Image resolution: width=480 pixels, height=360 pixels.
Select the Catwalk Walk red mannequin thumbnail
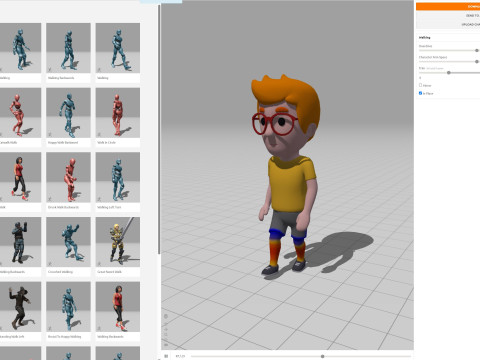tap(20, 113)
